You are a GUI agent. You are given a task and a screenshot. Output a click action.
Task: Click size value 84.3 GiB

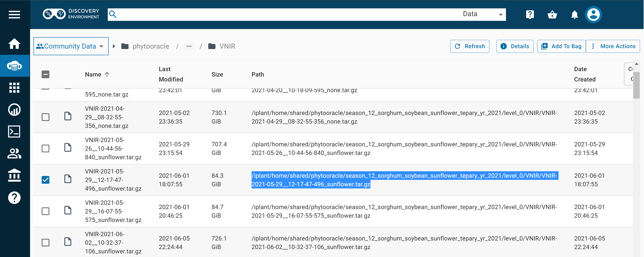[217, 180]
